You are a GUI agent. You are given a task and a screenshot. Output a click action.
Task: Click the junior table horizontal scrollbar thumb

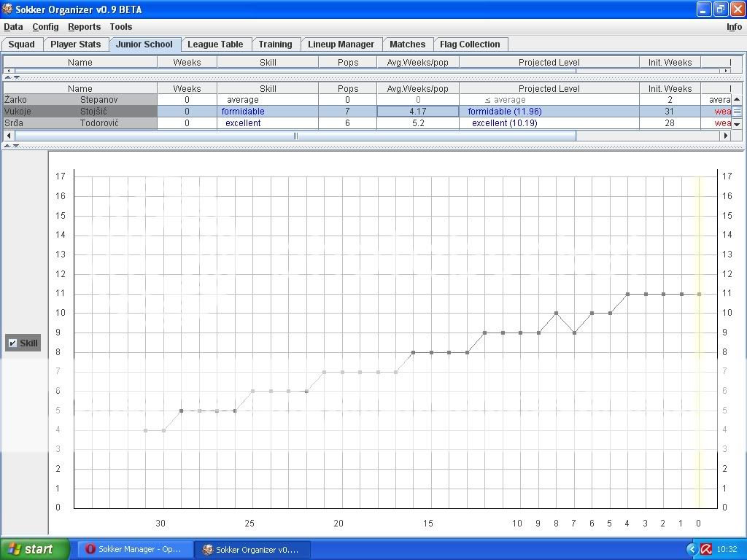295,136
